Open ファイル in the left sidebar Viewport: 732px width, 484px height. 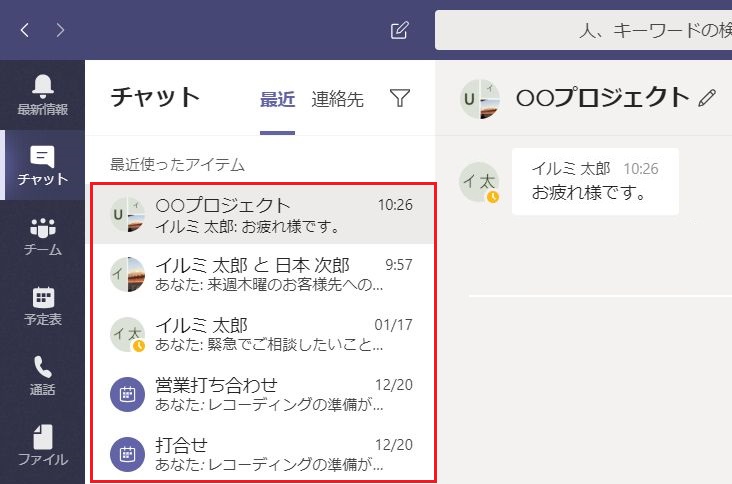click(x=42, y=445)
